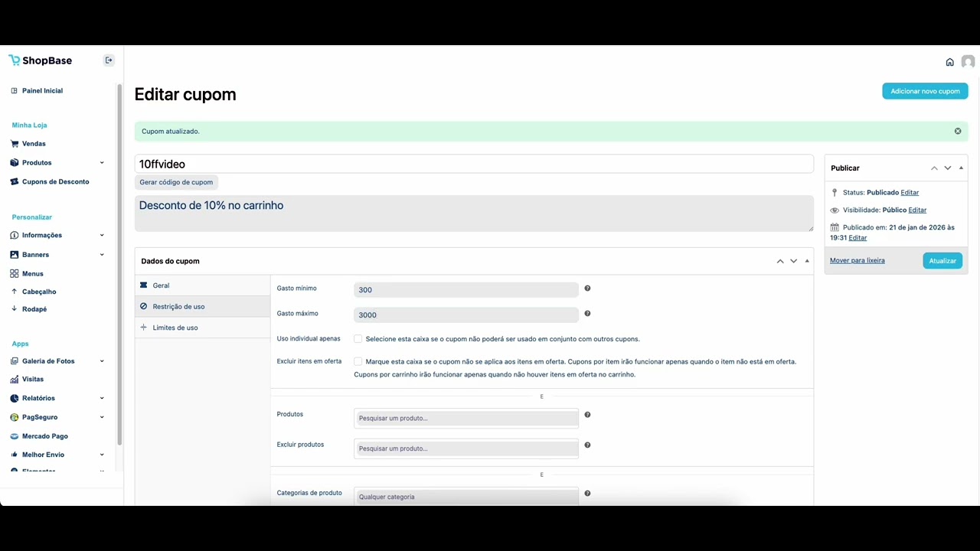Click the Atualizar button
This screenshot has width=980, height=551.
point(942,261)
